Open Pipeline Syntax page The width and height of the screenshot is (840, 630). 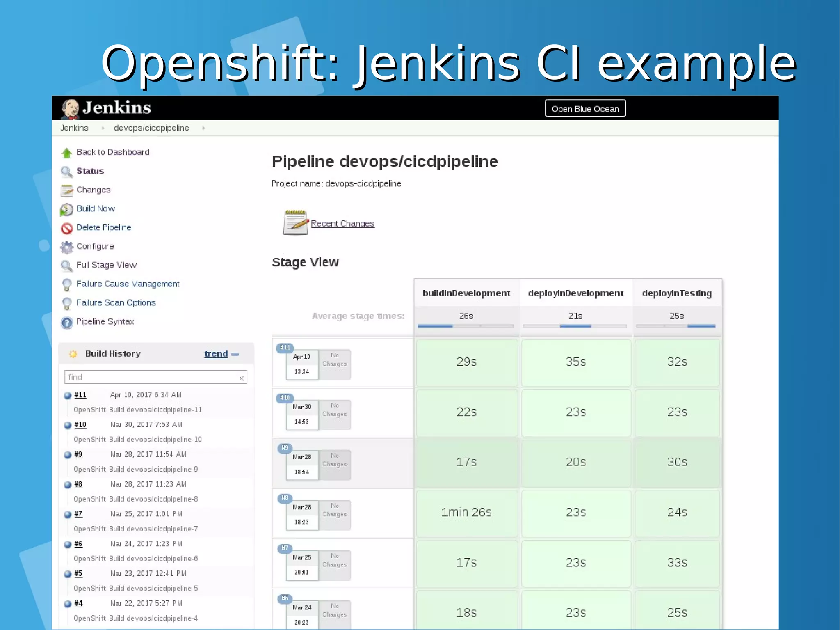click(x=105, y=322)
